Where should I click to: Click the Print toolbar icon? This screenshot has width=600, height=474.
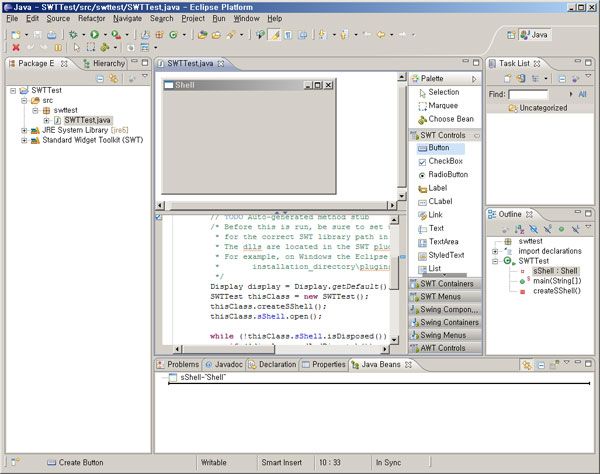52,35
